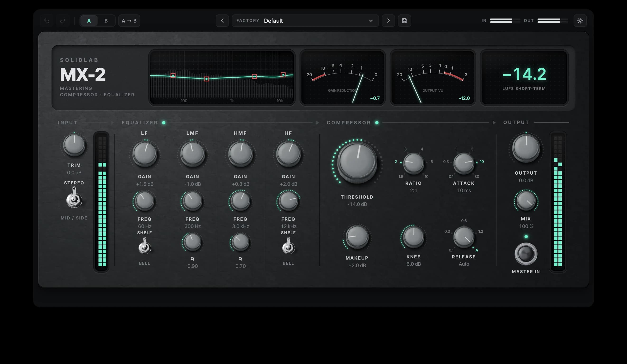
Task: Toggle the Equalizer section power LED
Action: [164, 123]
